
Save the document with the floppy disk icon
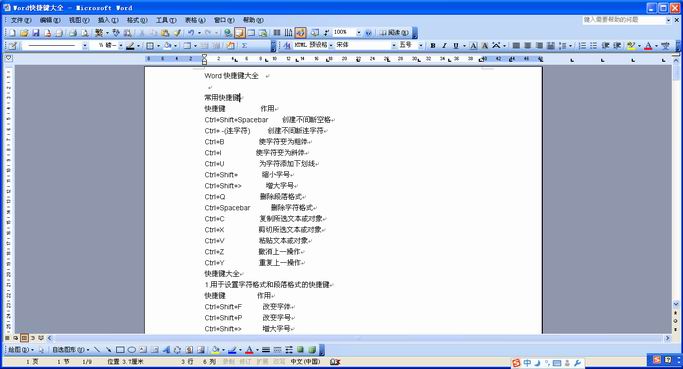36,33
